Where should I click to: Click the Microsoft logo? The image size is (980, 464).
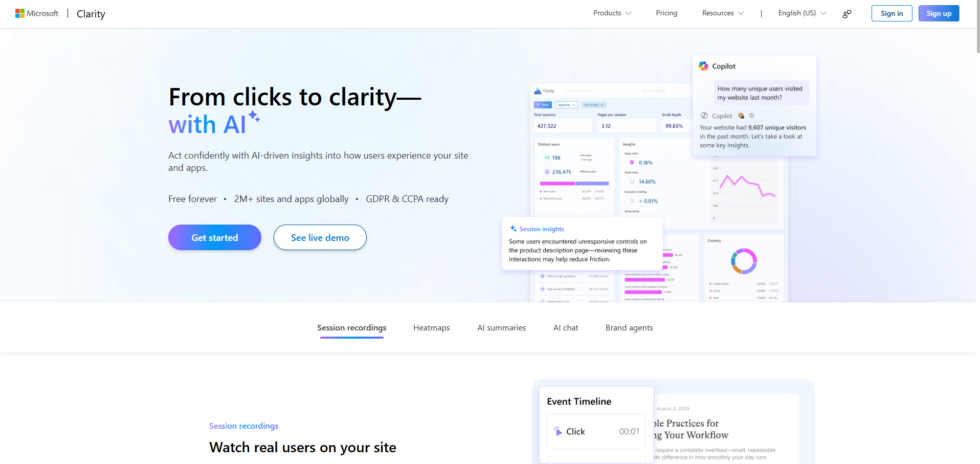(20, 13)
